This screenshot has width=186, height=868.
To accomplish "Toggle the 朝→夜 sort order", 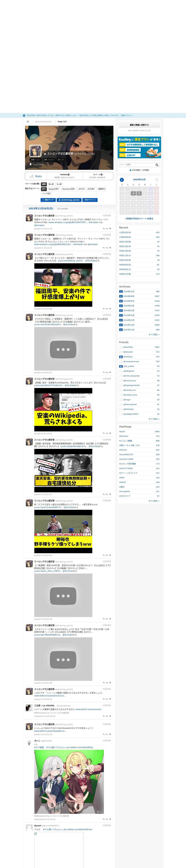I will [51, 184].
